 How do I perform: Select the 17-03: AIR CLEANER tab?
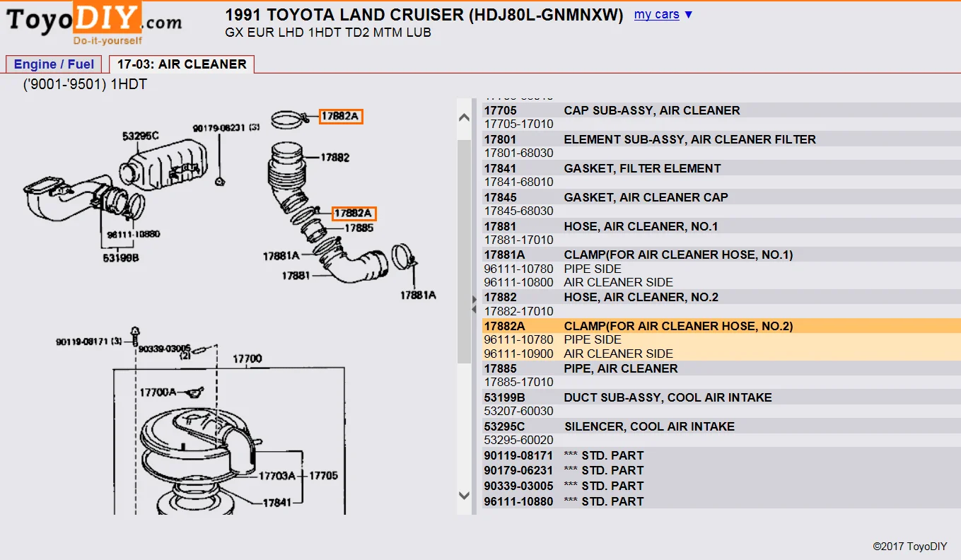182,64
